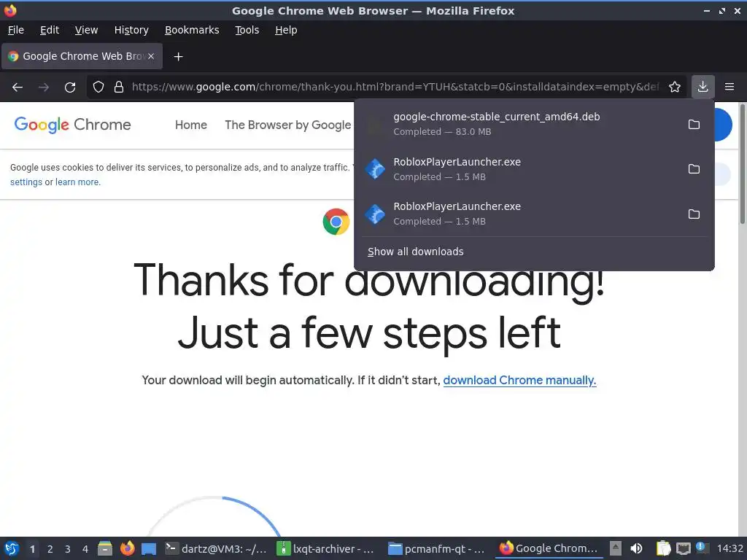This screenshot has height=560, width=747.
Task: Toggle the downloads toolbar button
Action: [x=703, y=87]
